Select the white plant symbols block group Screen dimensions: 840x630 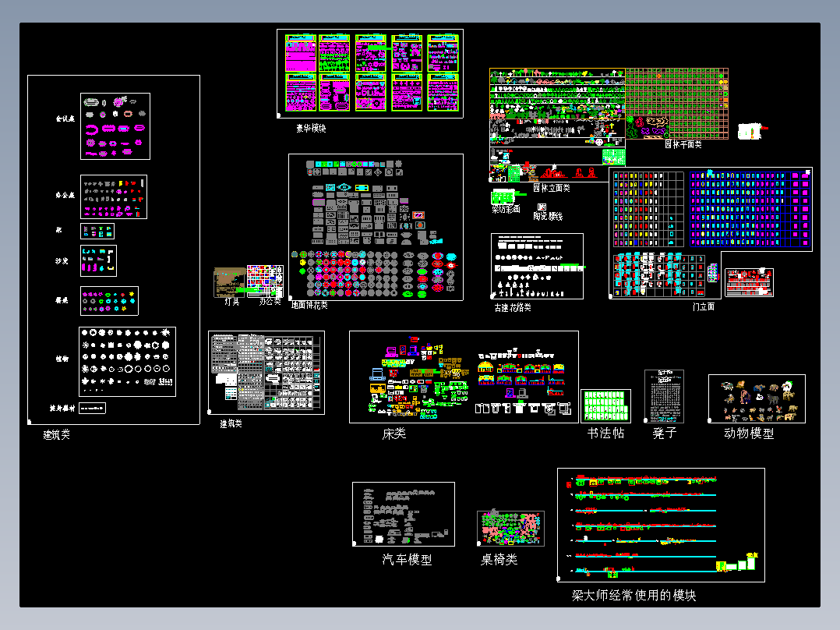coord(128,361)
